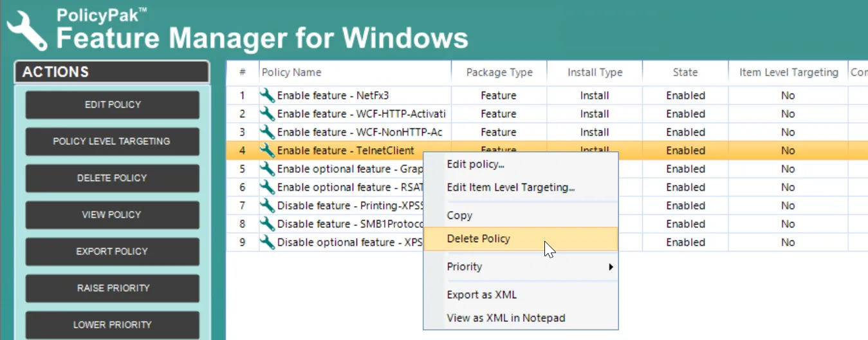The height and width of the screenshot is (340, 868).
Task: Sort by the Policy Name column header
Action: (355, 73)
